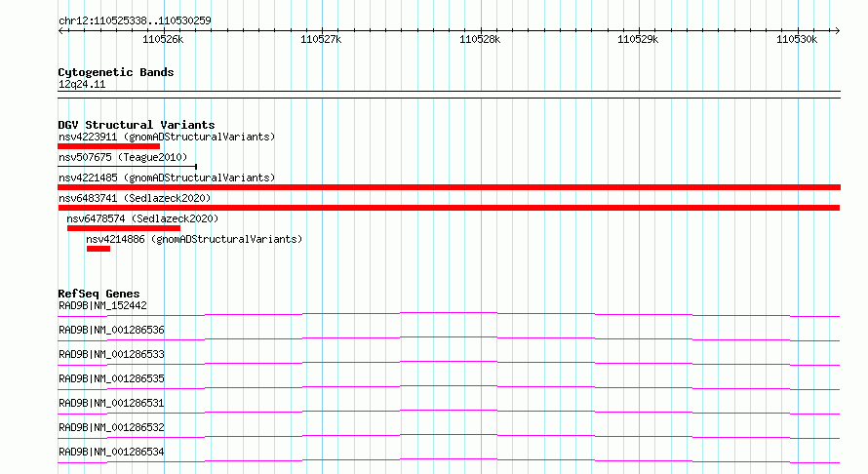Click the magenta line for RAD9B|NM_001286535
868x474 pixels.
tap(449, 387)
